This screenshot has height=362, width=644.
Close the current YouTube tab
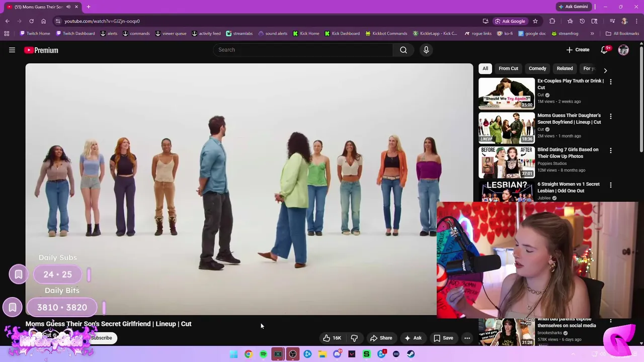[x=76, y=7]
